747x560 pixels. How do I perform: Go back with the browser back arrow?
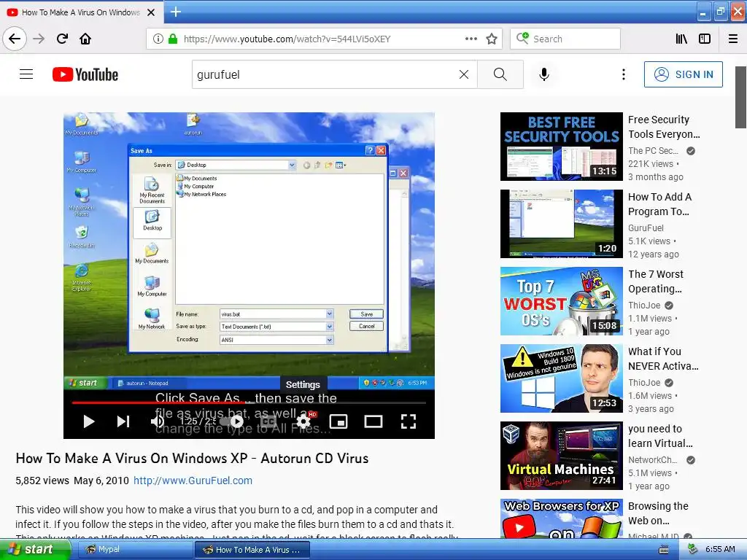point(15,39)
